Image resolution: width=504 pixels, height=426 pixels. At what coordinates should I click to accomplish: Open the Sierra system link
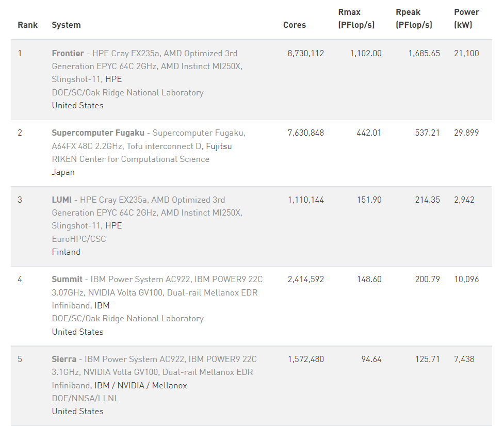pos(64,359)
